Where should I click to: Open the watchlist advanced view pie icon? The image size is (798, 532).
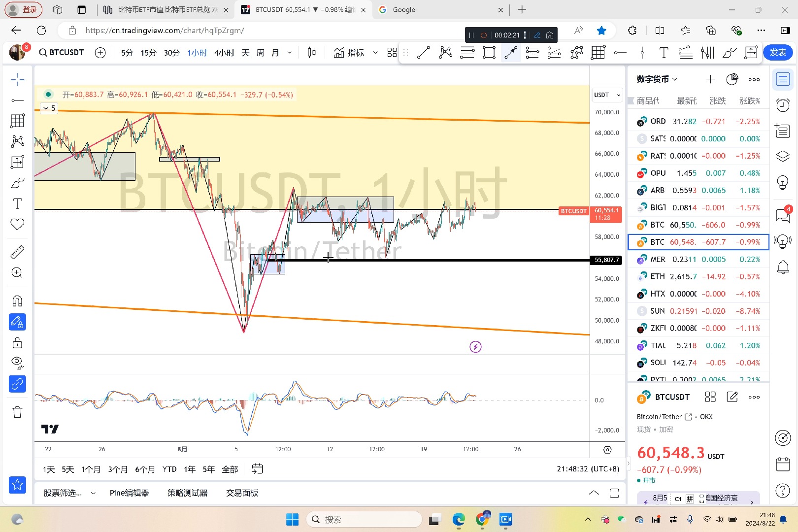pyautogui.click(x=732, y=79)
